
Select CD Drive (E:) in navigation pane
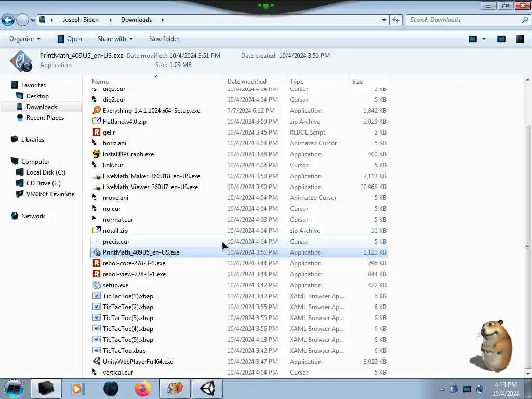[44, 183]
